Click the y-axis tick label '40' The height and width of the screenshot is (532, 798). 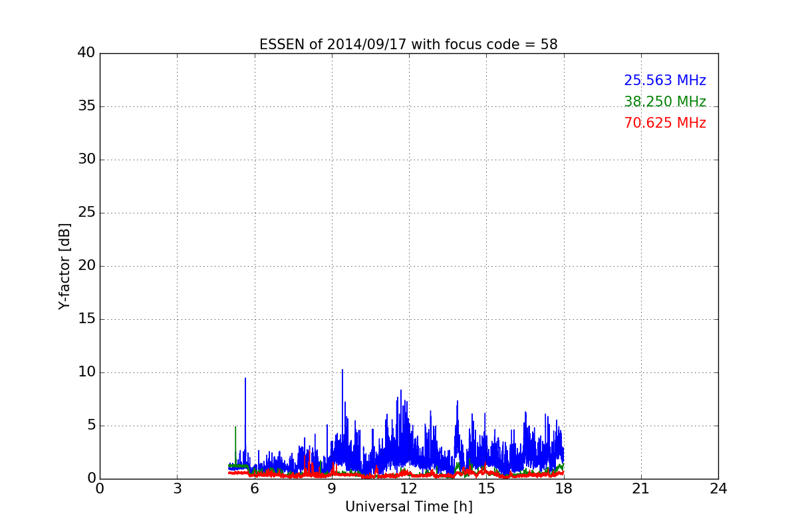pyautogui.click(x=86, y=53)
